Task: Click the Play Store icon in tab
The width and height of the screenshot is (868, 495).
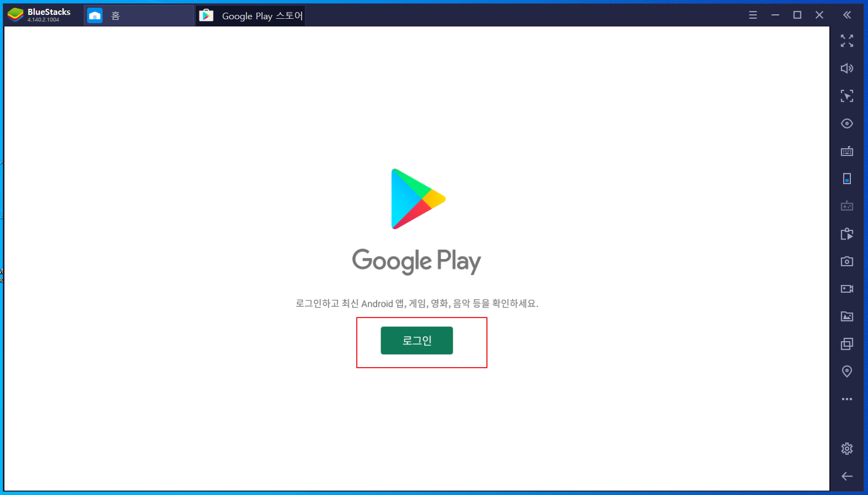Action: tap(206, 15)
